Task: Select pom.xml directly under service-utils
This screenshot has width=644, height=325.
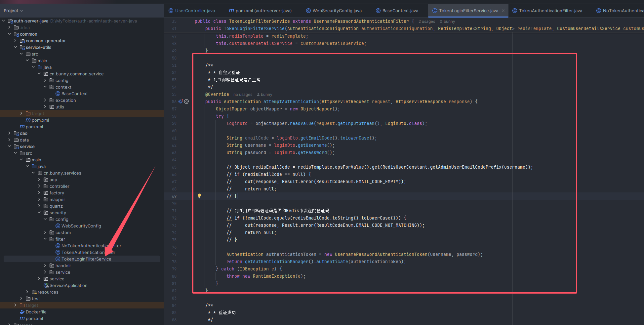Action: tap(40, 120)
